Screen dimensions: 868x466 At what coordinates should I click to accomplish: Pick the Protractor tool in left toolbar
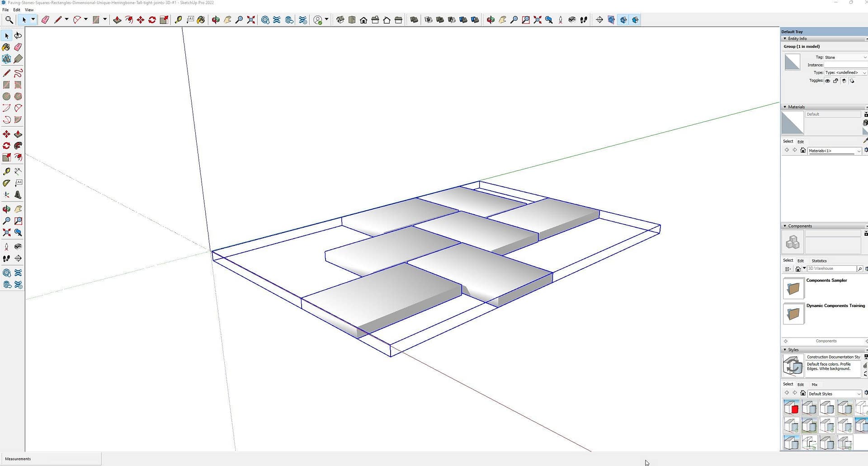coord(6,183)
